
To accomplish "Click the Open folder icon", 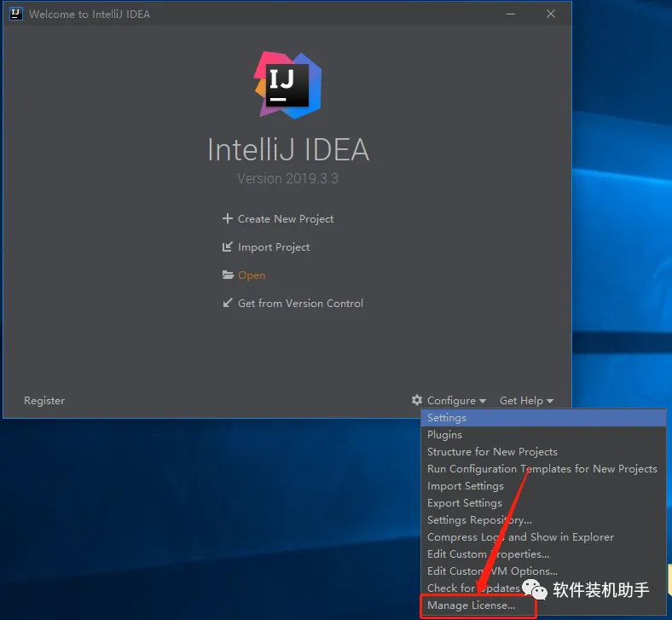I will (x=228, y=275).
